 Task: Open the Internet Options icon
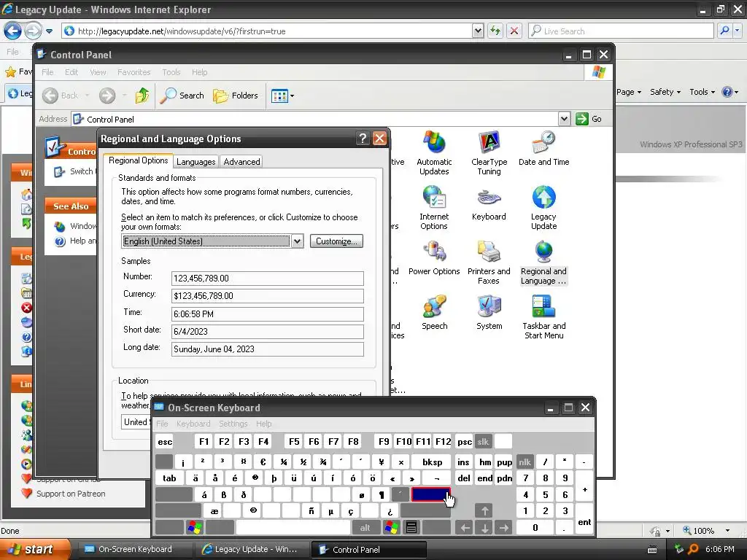[434, 208]
